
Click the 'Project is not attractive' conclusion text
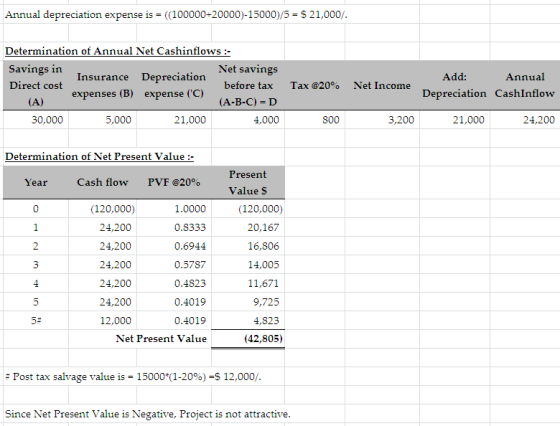point(235,414)
